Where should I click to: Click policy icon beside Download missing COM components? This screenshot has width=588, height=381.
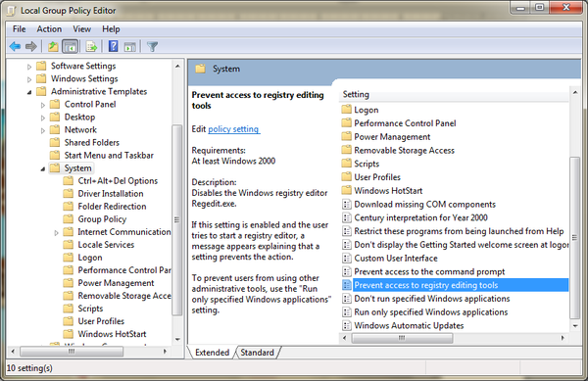347,204
